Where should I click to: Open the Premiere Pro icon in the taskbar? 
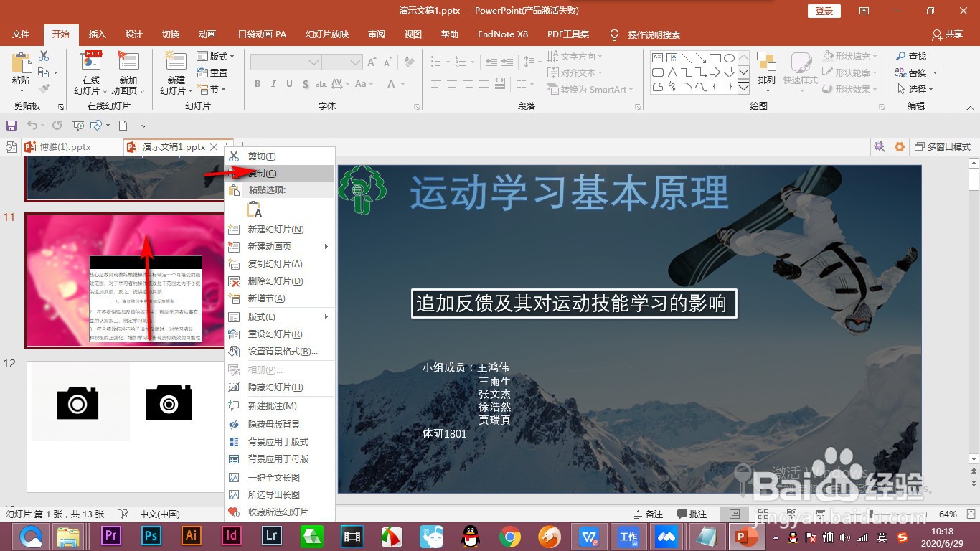pyautogui.click(x=111, y=536)
